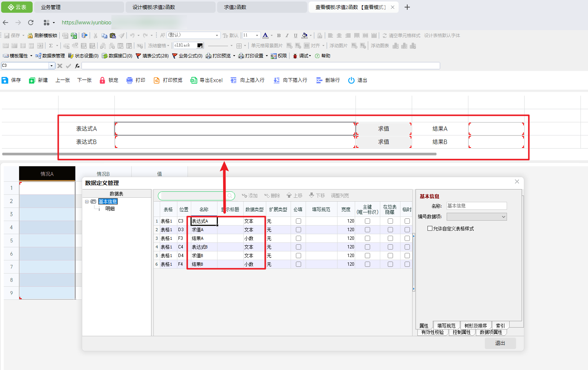Click the red Lock (锁定) icon
Viewport: 588px width, 370px height.
tap(102, 80)
